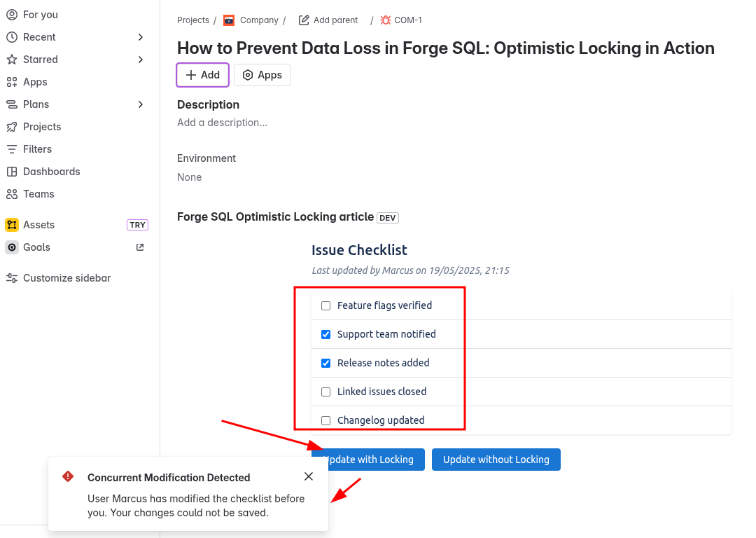Click Add a description field
Screen dimensions: 756x538
tap(223, 123)
